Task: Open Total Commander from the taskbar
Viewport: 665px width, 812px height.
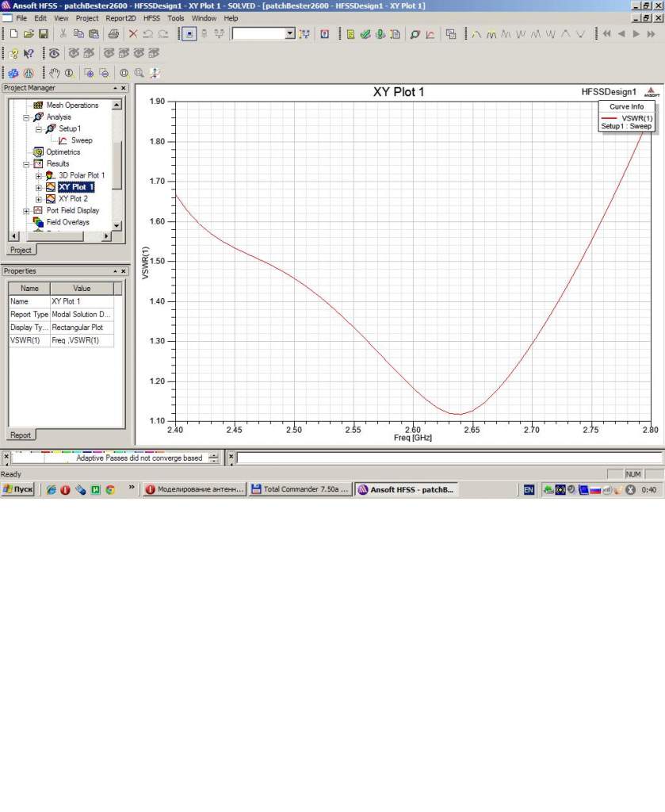Action: pyautogui.click(x=300, y=490)
